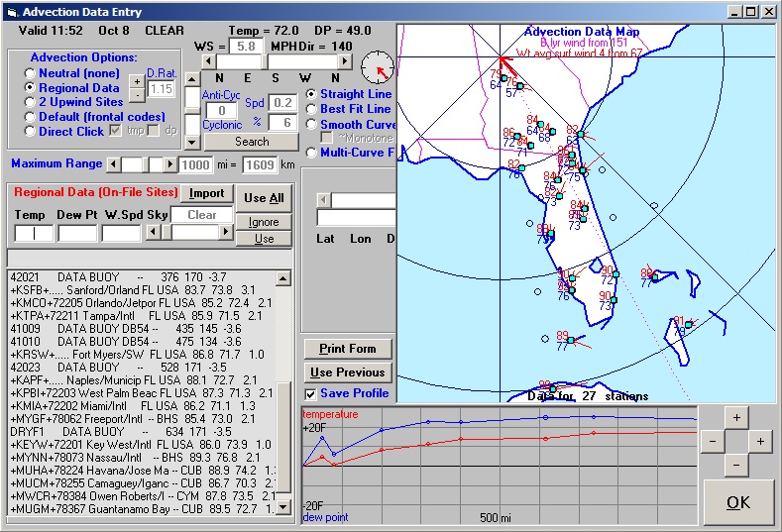Toggle the Save Profile checkbox
This screenshot has height=532, width=782.
coord(310,394)
